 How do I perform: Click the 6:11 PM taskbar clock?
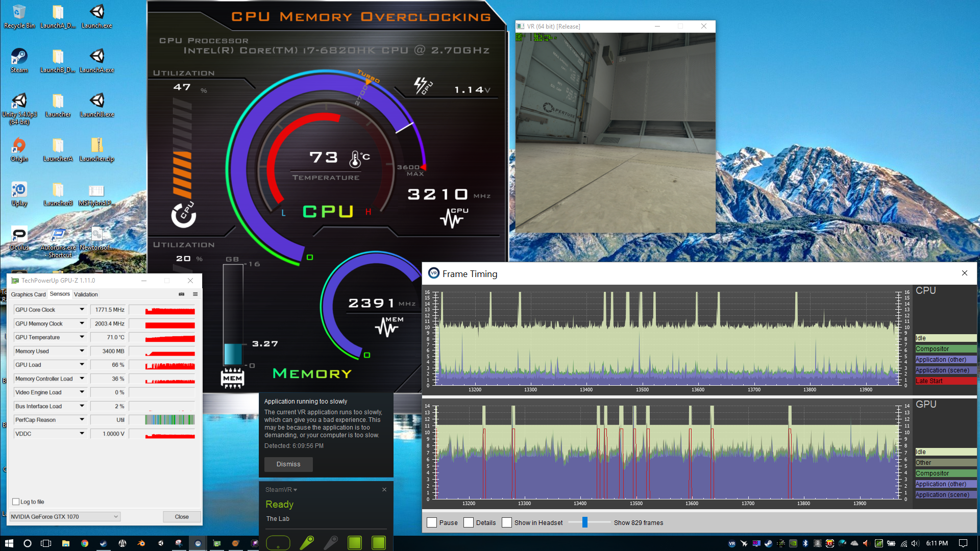point(937,543)
